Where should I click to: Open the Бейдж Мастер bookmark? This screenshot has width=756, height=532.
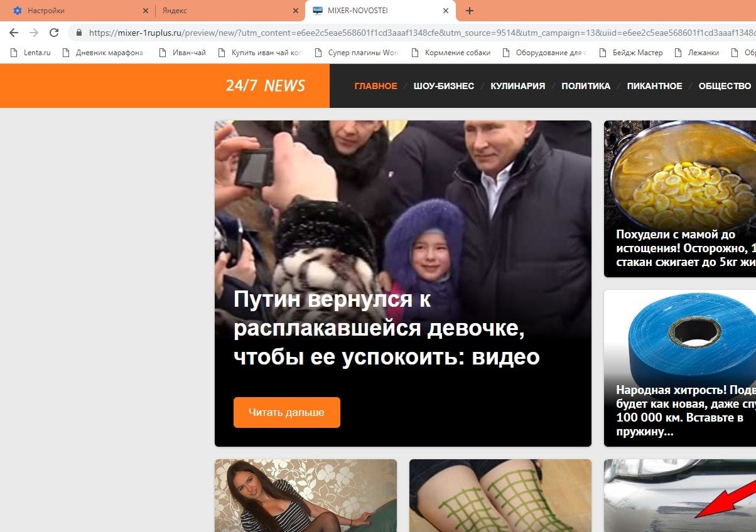coord(630,53)
